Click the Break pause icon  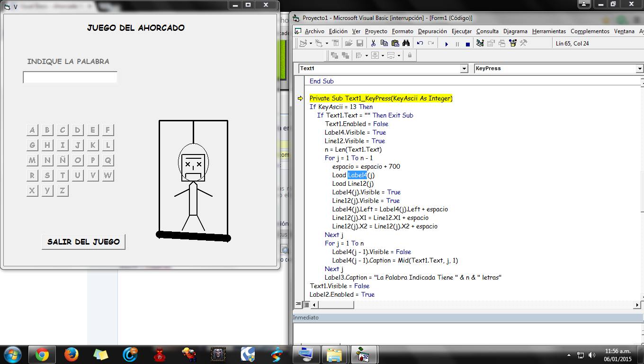click(457, 44)
